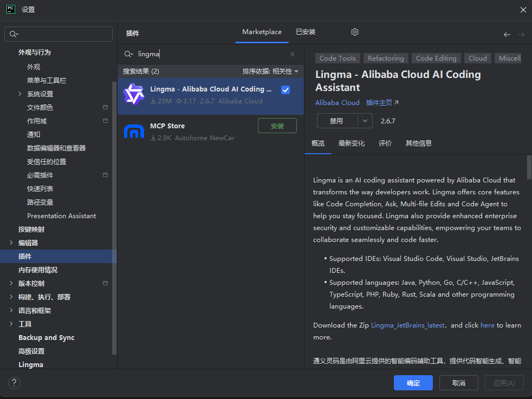Select 路径变量 settings item
Screen dimensions: 532x399
pyautogui.click(x=40, y=202)
